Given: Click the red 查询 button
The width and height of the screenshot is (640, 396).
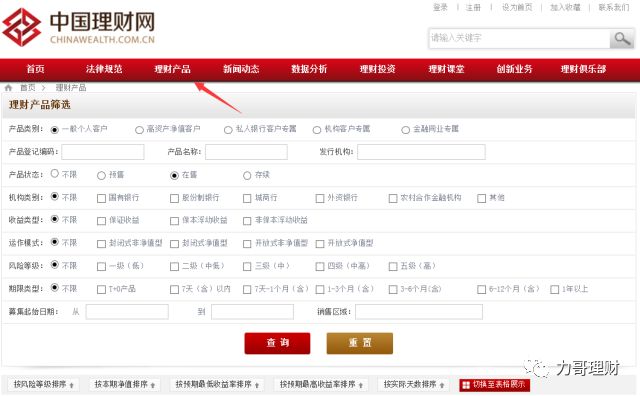Looking at the screenshot, I should 278,343.
